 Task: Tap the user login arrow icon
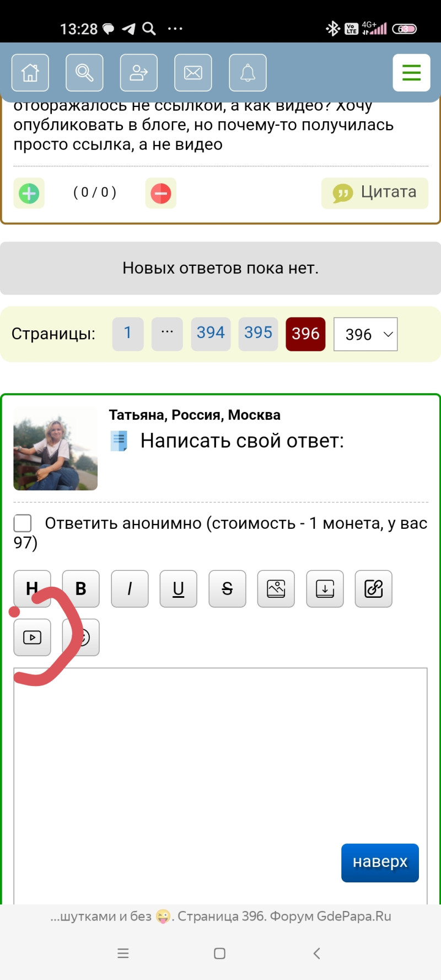[x=139, y=72]
